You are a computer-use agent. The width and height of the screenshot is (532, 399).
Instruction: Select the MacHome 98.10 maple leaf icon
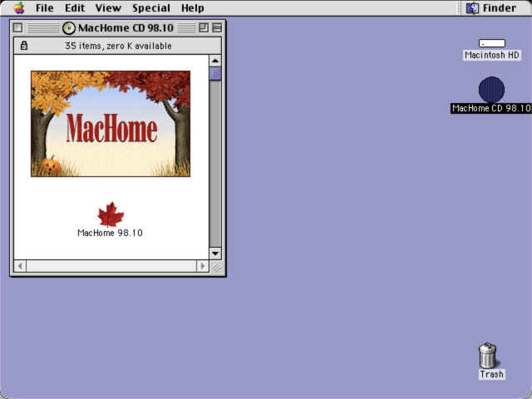pos(111,214)
